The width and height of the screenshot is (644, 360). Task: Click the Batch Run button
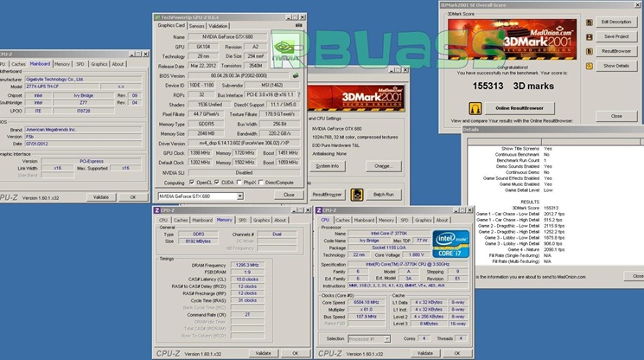pos(383,195)
